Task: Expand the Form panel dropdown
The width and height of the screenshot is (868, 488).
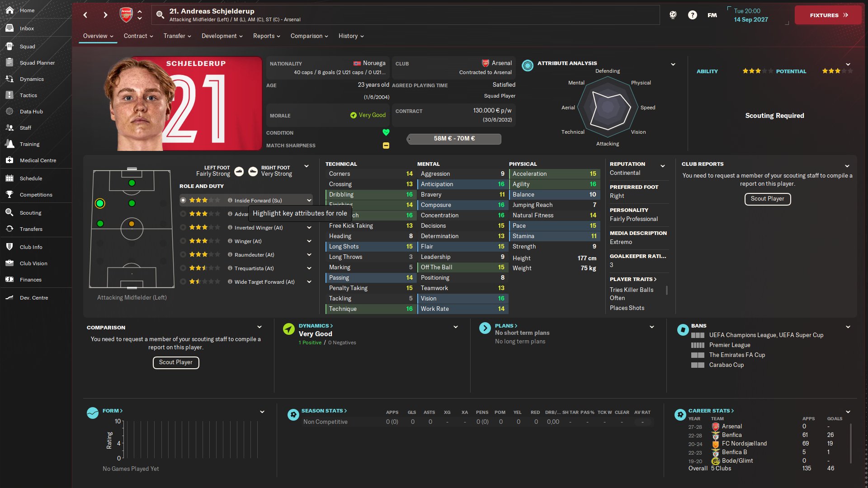Action: coord(262,412)
